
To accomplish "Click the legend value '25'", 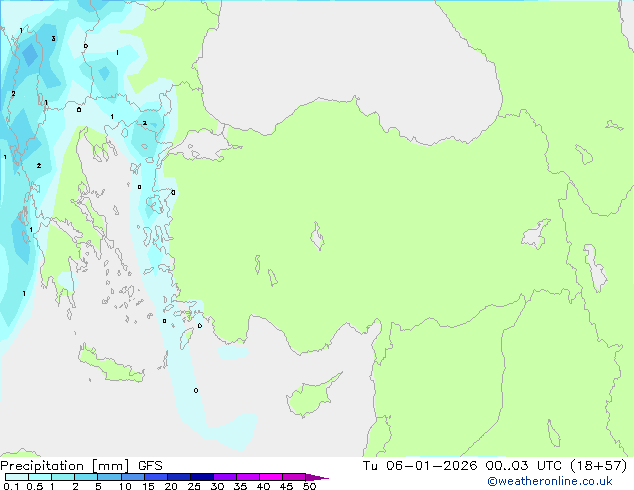I will pyautogui.click(x=194, y=486).
